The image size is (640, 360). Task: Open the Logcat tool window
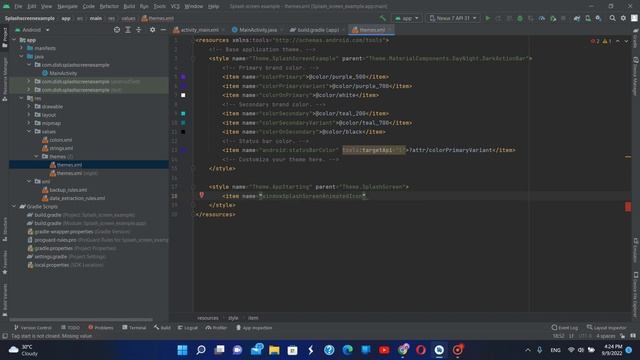(188, 328)
